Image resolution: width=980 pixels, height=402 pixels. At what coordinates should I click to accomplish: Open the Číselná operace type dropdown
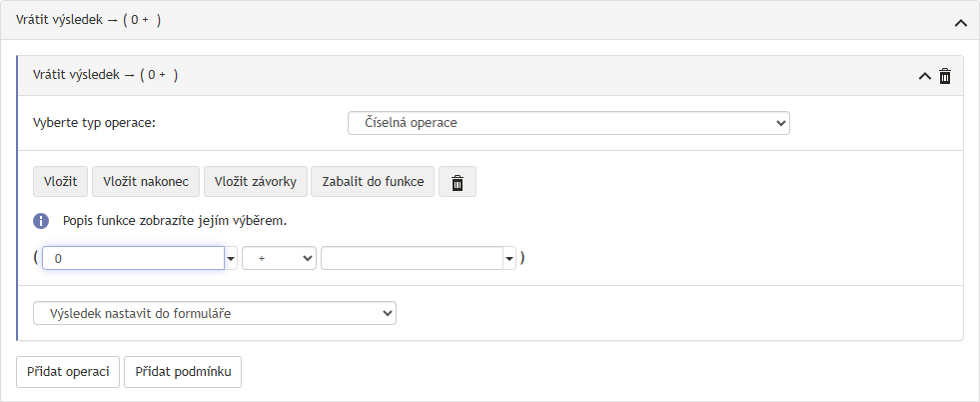pyautogui.click(x=568, y=123)
